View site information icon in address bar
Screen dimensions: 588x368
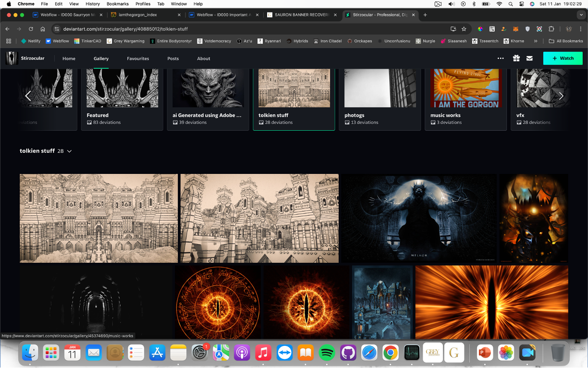coord(57,29)
